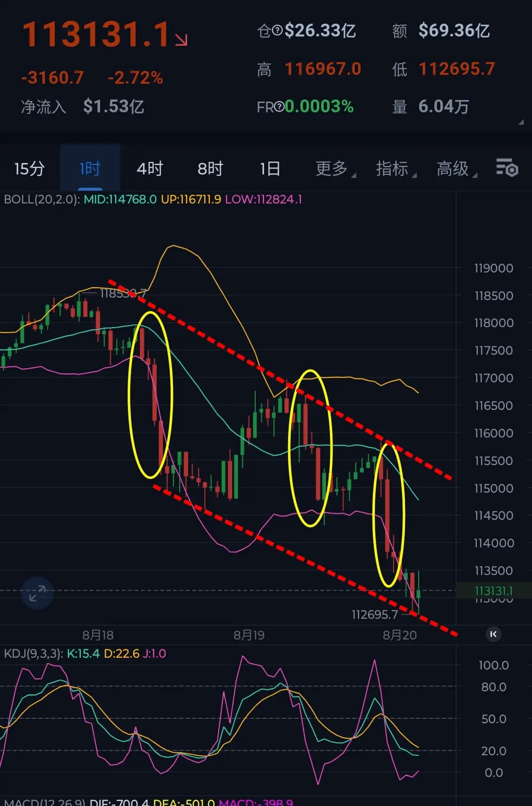The image size is (532, 806).
Task: Tap the $26.33亿 open interest value
Action: 320,31
